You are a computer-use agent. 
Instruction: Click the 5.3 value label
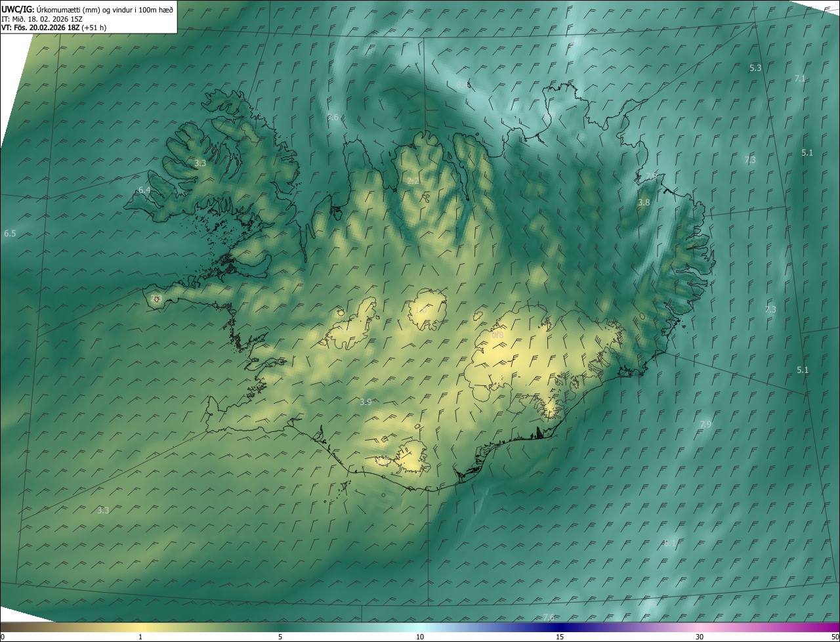pyautogui.click(x=755, y=68)
